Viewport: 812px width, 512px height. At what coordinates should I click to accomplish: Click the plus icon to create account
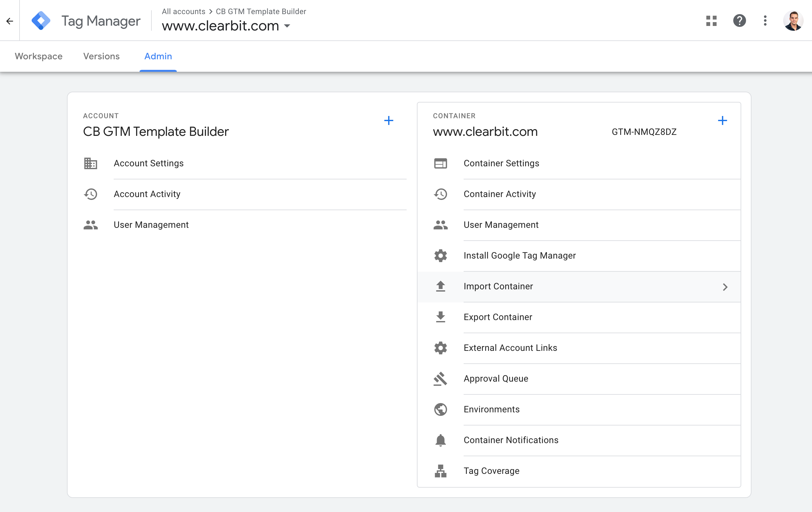(x=388, y=120)
